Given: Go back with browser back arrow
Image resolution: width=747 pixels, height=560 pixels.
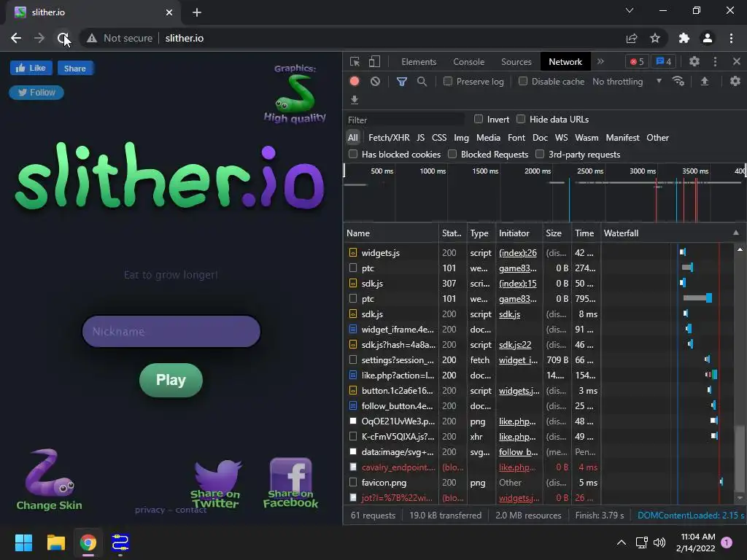Looking at the screenshot, I should (16, 38).
